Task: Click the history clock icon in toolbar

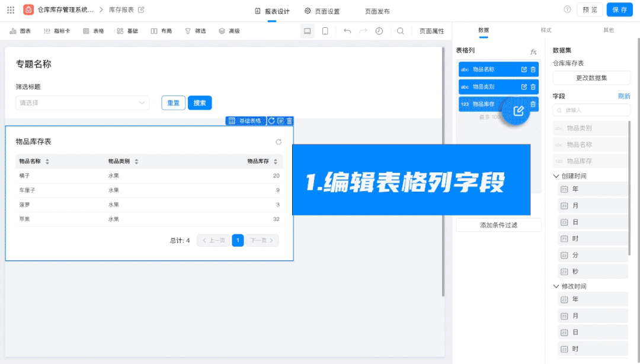Action: (x=379, y=31)
